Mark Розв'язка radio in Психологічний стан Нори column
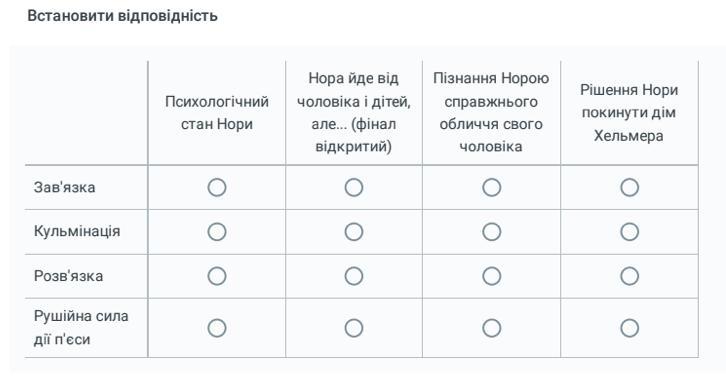This screenshot has width=726, height=385. point(217,276)
